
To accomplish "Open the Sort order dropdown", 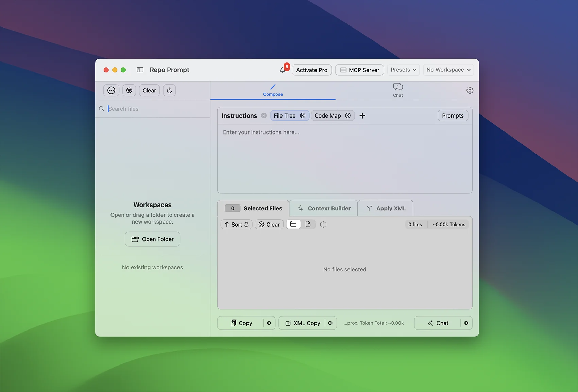I will (237, 224).
